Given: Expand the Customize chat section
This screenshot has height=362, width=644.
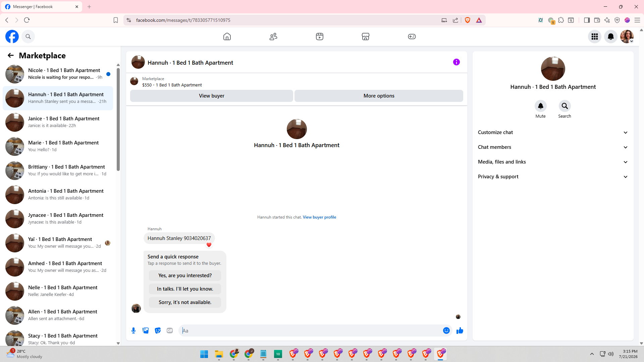Looking at the screenshot, I should pyautogui.click(x=553, y=132).
